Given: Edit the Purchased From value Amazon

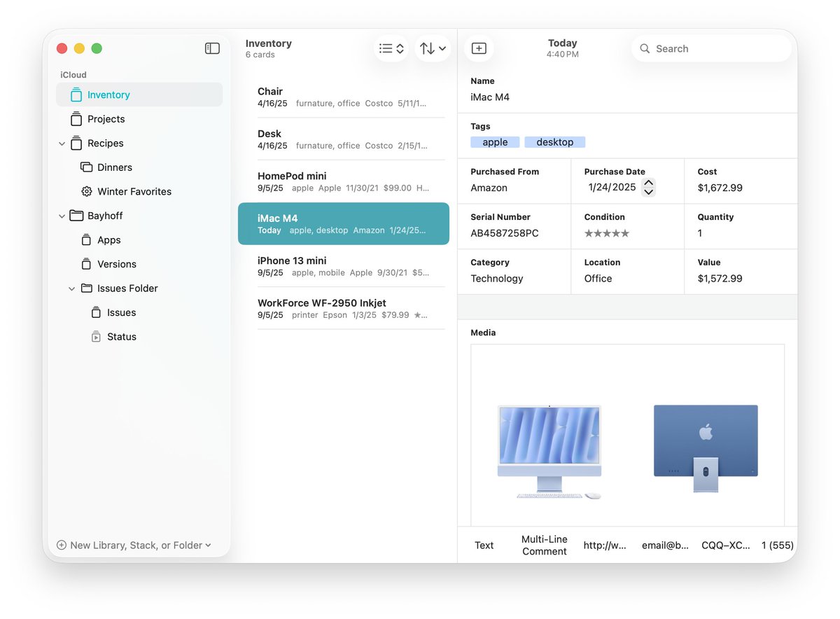Looking at the screenshot, I should tap(489, 188).
